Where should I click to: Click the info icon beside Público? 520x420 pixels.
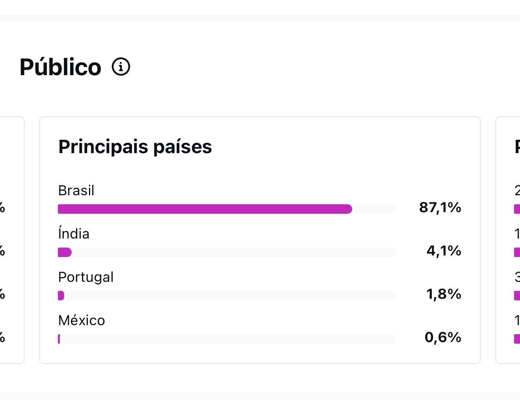(x=121, y=67)
